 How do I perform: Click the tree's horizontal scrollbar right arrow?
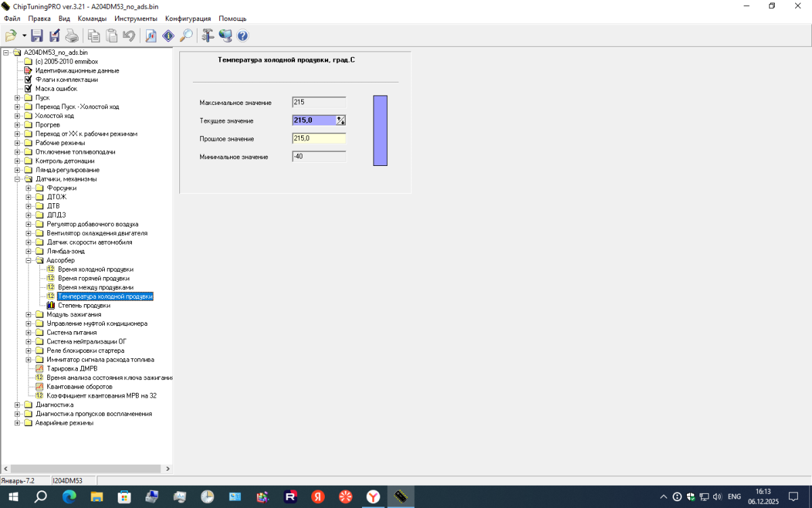(x=168, y=468)
